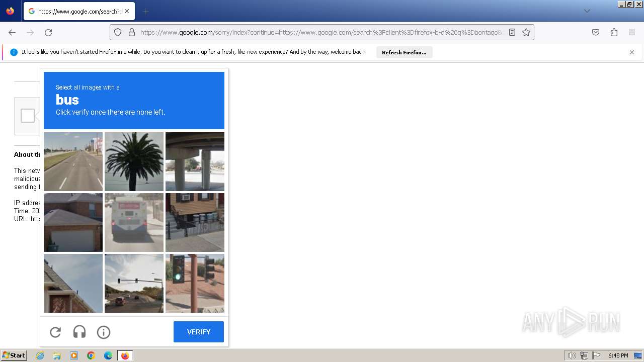Launch Microsoft Edge from taskbar

click(108, 355)
